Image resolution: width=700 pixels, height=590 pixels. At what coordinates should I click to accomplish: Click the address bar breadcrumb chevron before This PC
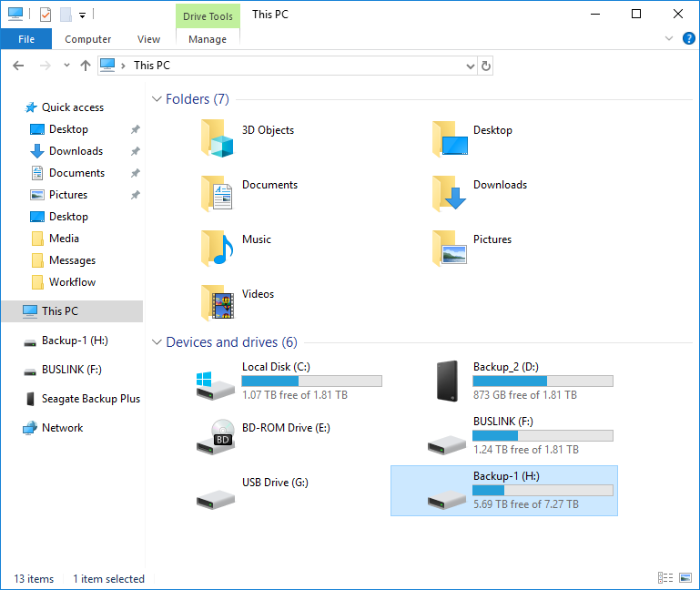click(x=123, y=66)
